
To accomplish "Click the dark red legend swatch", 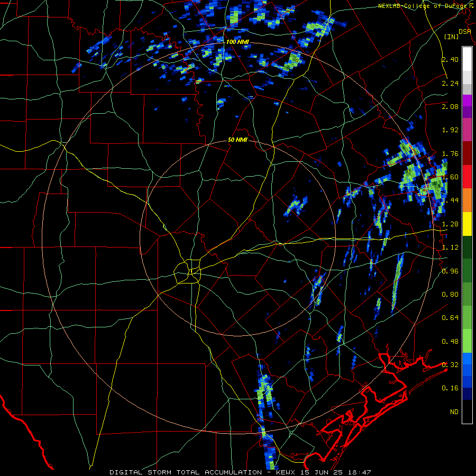I will (x=467, y=153).
